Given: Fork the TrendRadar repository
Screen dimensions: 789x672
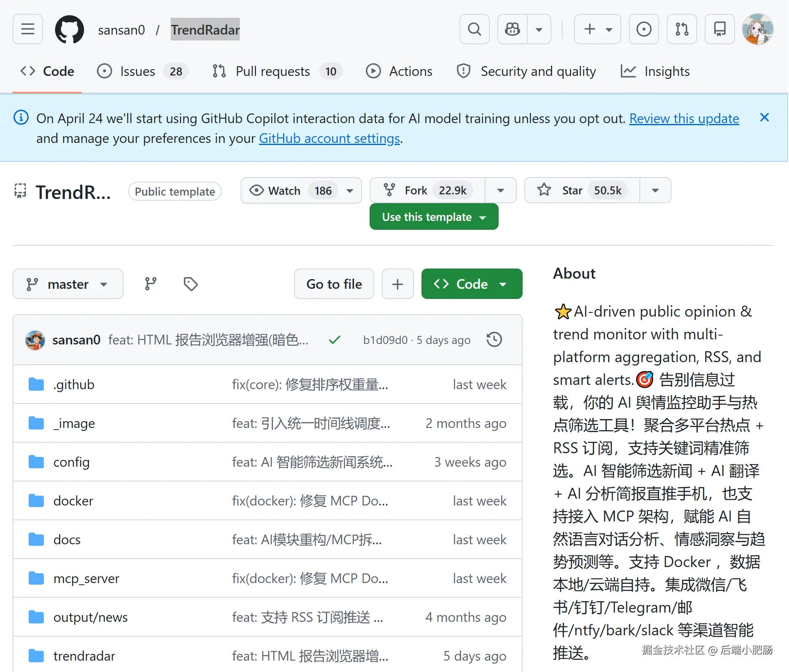Looking at the screenshot, I should click(427, 191).
